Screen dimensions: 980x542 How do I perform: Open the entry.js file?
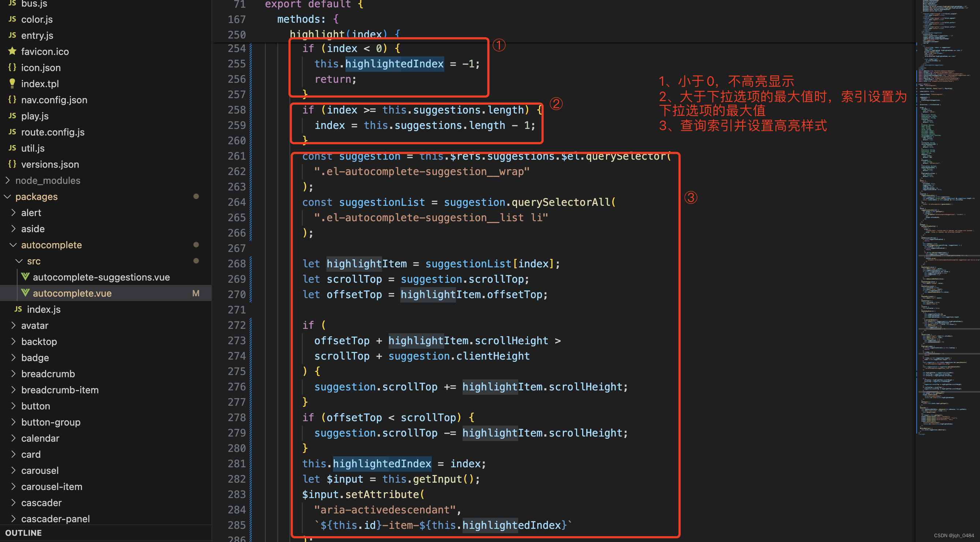click(37, 36)
